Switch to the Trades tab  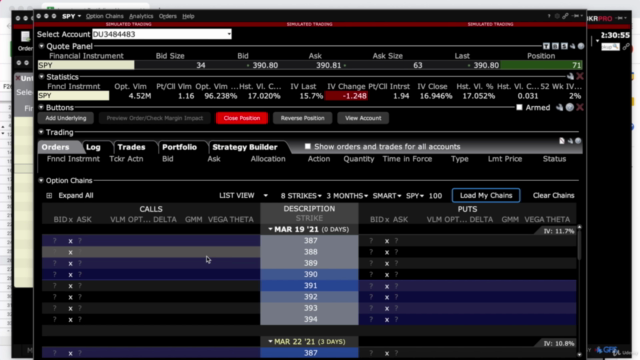[x=131, y=147]
